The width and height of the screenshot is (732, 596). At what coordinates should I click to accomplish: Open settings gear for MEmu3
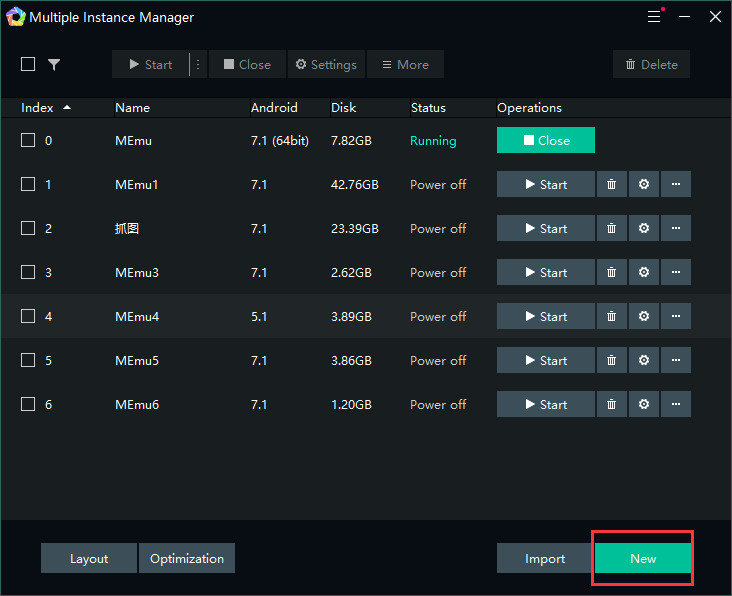pos(644,273)
